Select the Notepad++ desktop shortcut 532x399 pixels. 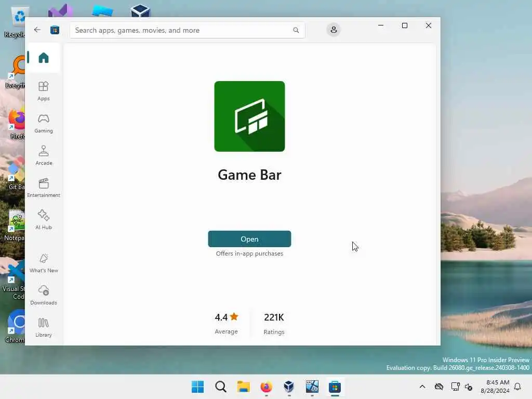[x=14, y=225]
